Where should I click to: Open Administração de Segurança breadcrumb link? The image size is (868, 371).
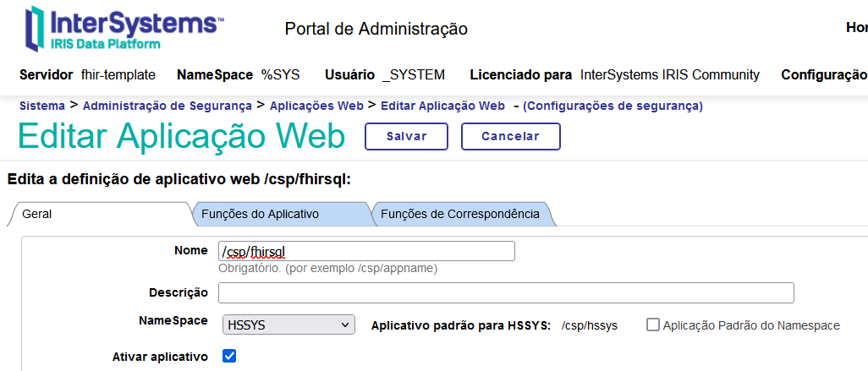tap(167, 106)
